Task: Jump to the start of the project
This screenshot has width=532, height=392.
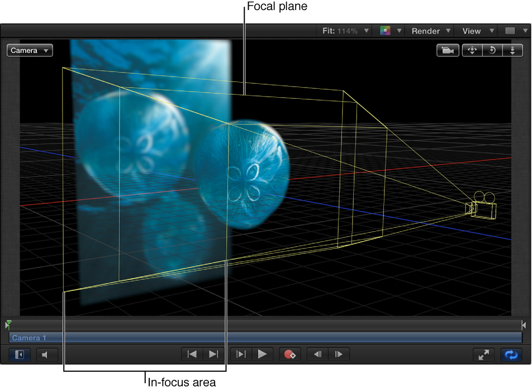Action: [192, 354]
